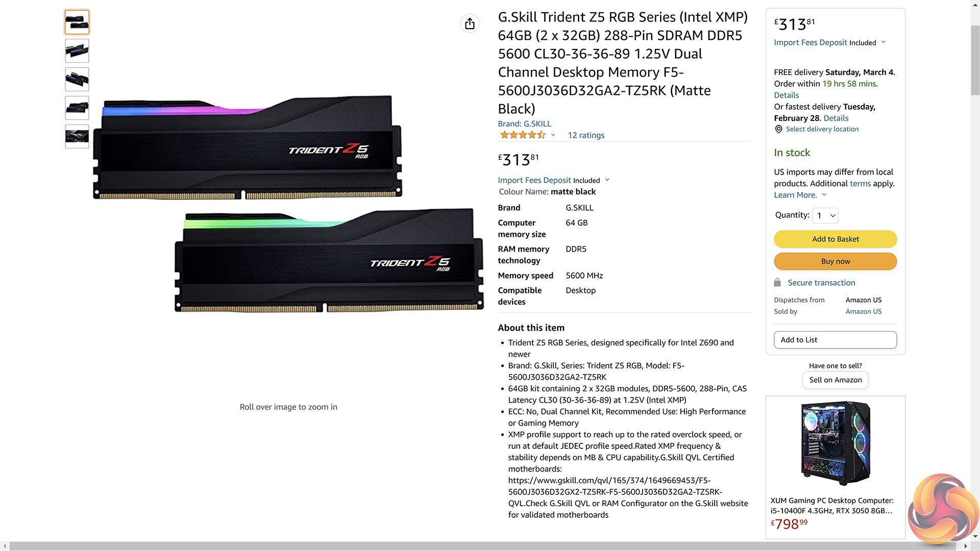The height and width of the screenshot is (551, 980).
Task: Select the first product thumbnail
Action: point(77,22)
